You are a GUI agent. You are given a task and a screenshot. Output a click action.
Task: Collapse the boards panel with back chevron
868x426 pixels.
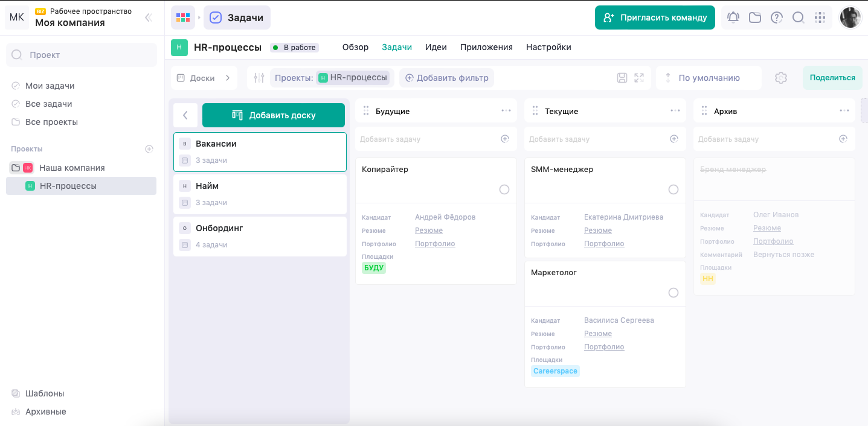[x=185, y=115]
